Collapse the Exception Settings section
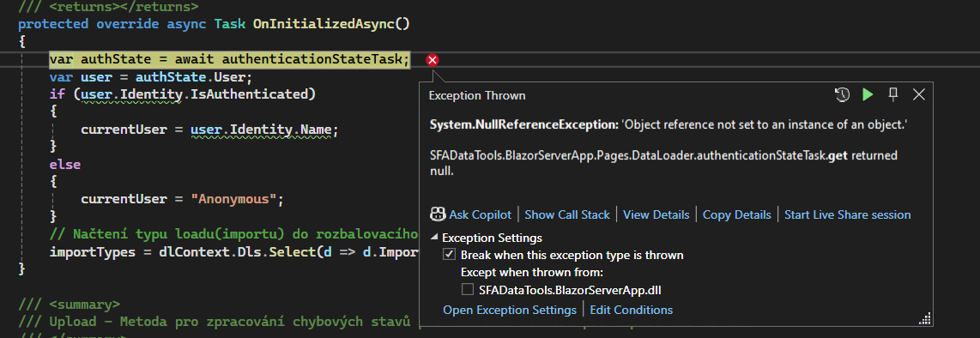Viewport: 980px width, 338px height. coord(434,238)
